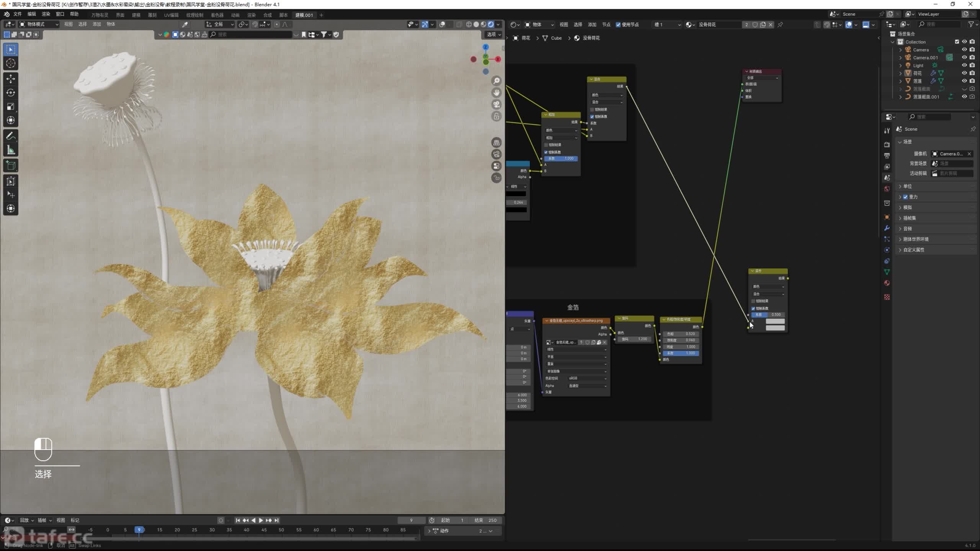Viewport: 980px width, 551px height.
Task: Select the Measure tool
Action: coord(11,150)
